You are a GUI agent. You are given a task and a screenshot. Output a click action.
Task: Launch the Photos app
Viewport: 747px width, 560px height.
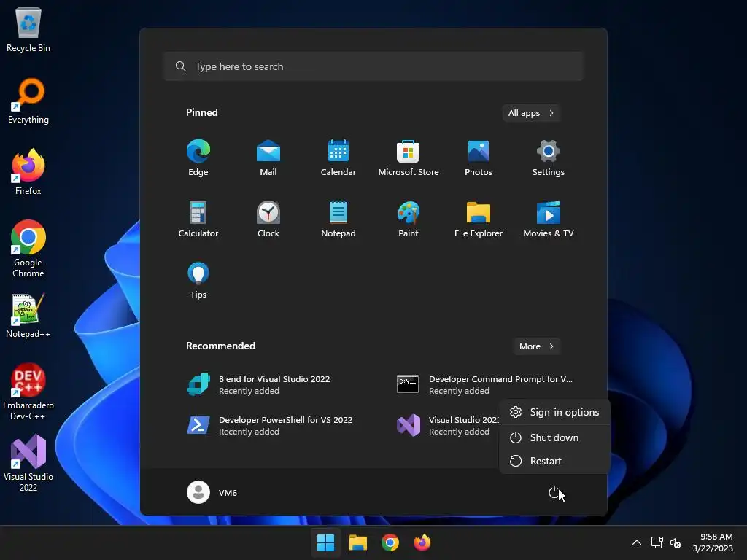479,158
